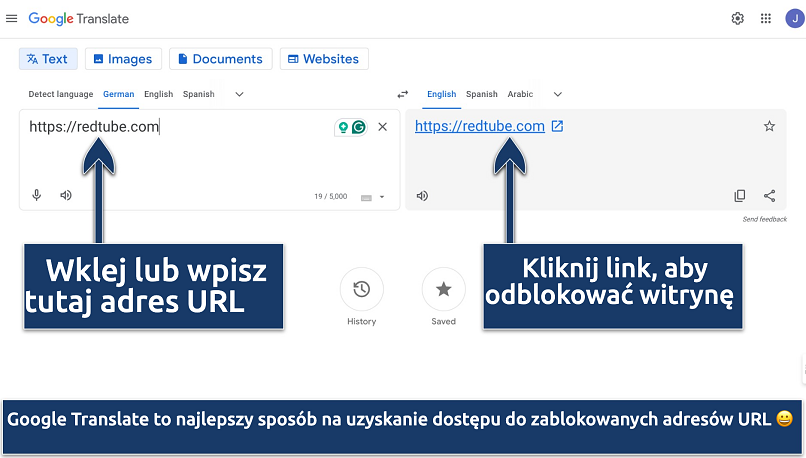Switch to the Documents tab

pos(221,59)
